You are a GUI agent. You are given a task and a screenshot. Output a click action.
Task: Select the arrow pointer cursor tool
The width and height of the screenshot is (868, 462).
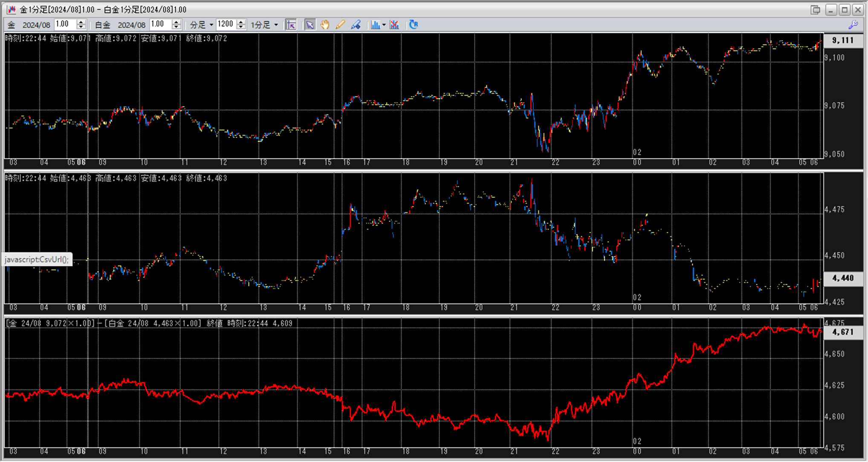pos(310,25)
